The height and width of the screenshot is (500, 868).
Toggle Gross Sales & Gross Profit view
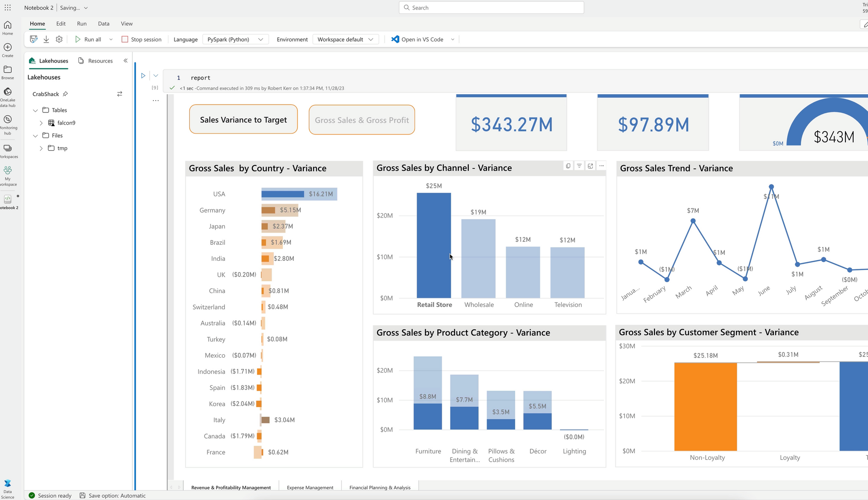(x=362, y=120)
